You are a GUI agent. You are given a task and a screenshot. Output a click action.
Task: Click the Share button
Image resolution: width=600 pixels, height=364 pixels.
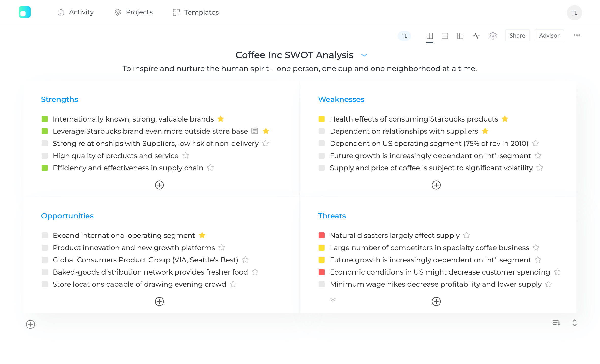(x=517, y=35)
